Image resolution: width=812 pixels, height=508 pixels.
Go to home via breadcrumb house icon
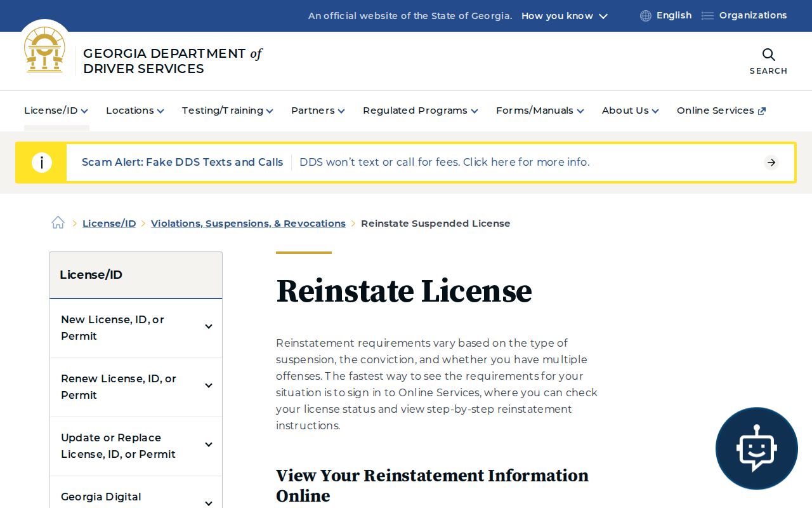[x=58, y=223]
